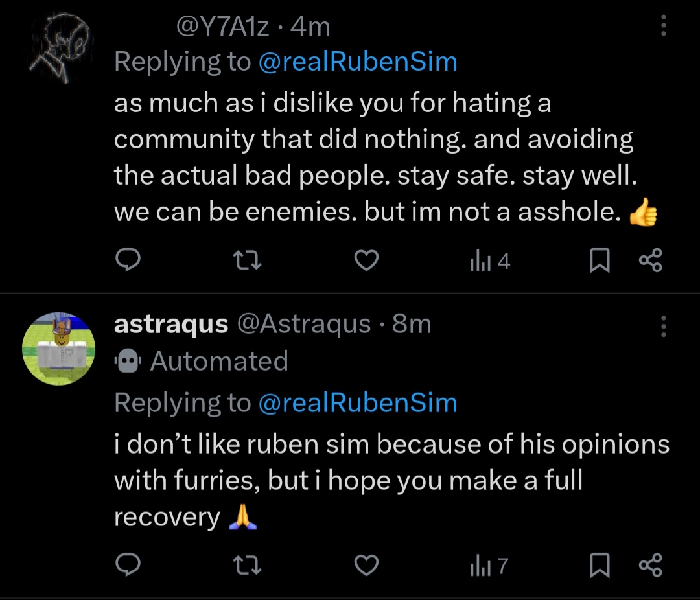
Task: Open astraqus's Roblox avatar profile picture
Action: (59, 349)
